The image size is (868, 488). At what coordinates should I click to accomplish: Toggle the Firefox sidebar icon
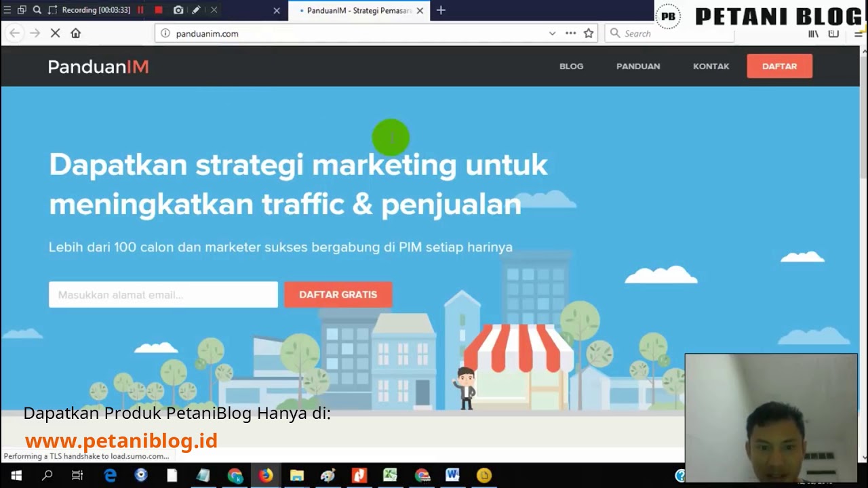click(x=833, y=33)
